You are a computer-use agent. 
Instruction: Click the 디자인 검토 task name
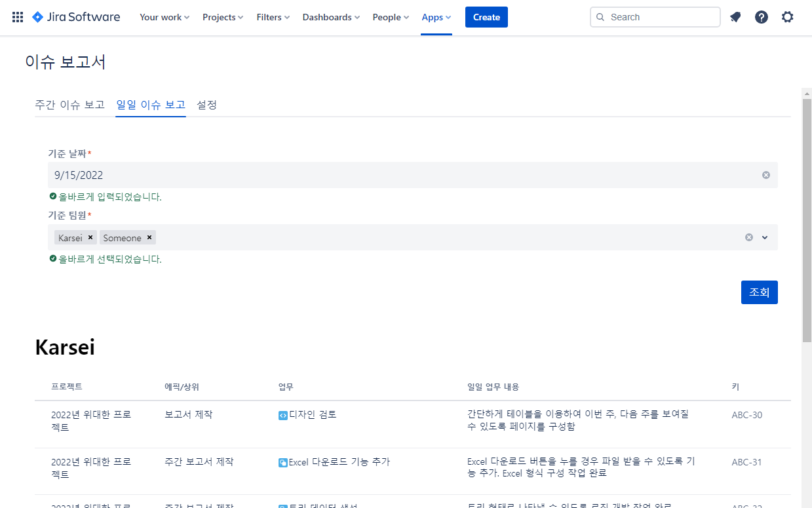(x=313, y=415)
